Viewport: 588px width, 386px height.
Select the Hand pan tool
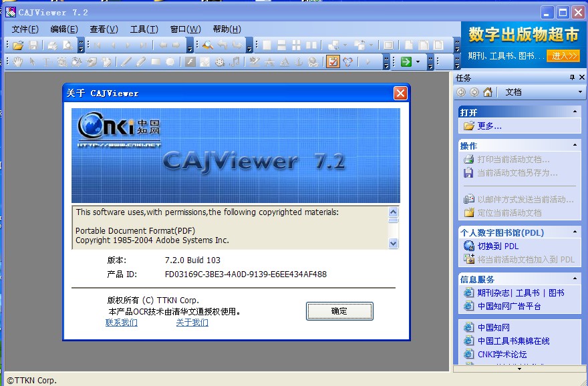point(17,61)
